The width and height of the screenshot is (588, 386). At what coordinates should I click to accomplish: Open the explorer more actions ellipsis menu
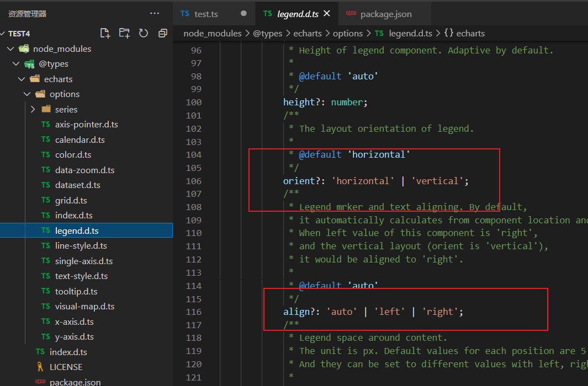click(155, 13)
